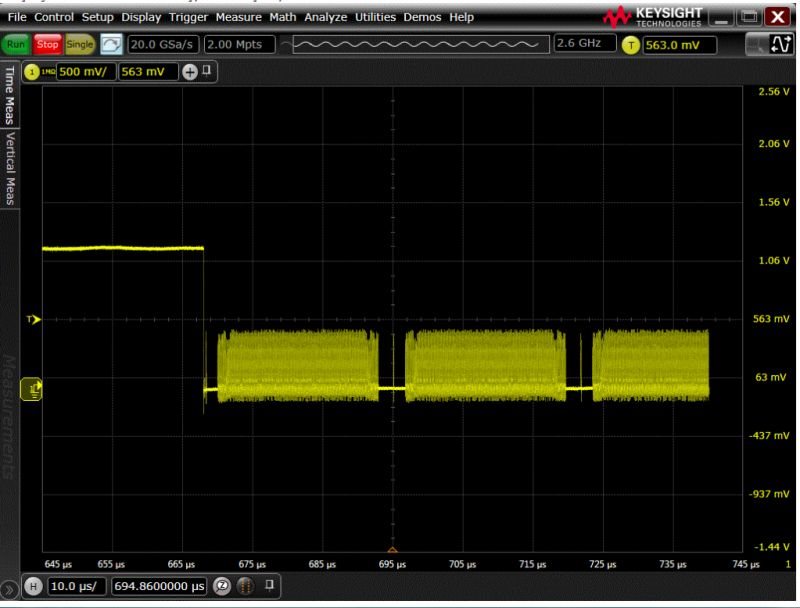Click the 694.8600000 µs delay field
800x608 pixels.
(159, 586)
